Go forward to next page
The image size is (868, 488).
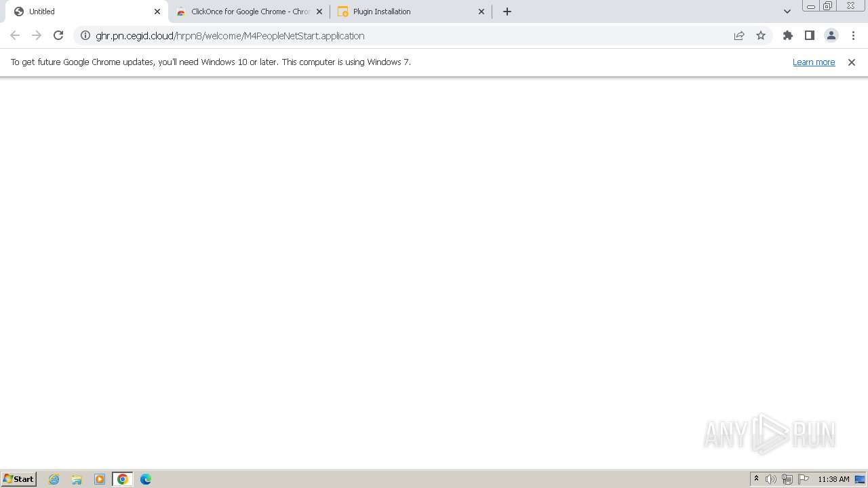37,35
